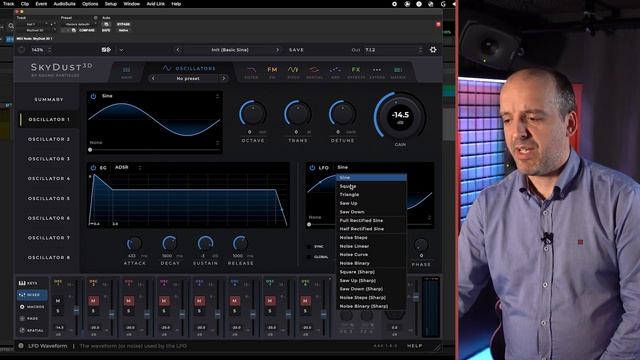Image resolution: width=640 pixels, height=360 pixels.
Task: Toggle the LFO power button
Action: click(312, 167)
